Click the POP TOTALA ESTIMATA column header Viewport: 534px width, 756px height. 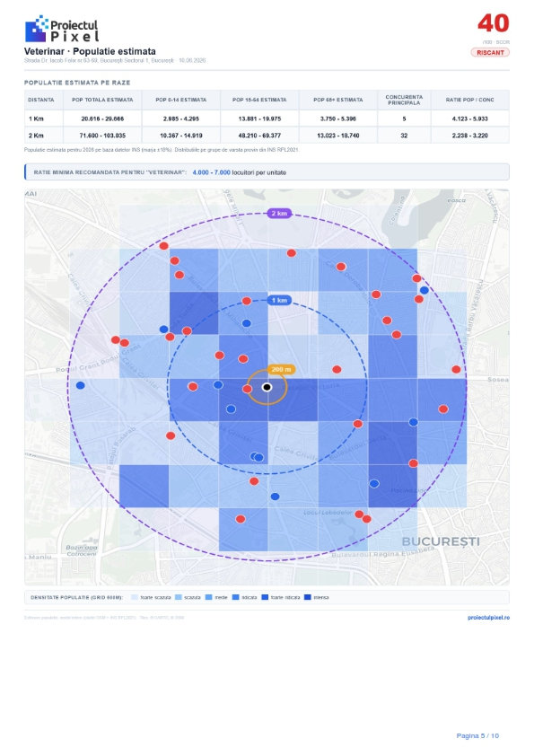102,100
